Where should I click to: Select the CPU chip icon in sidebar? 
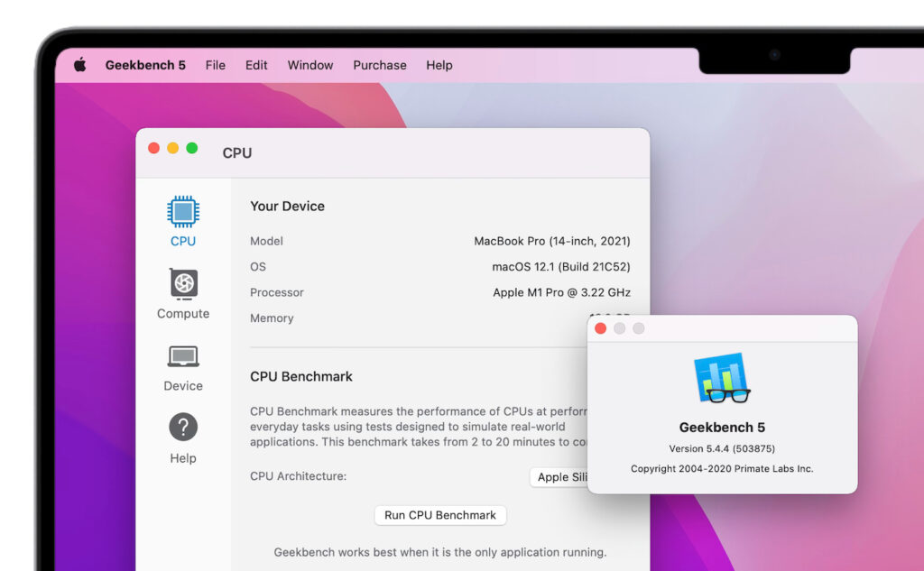pyautogui.click(x=182, y=212)
